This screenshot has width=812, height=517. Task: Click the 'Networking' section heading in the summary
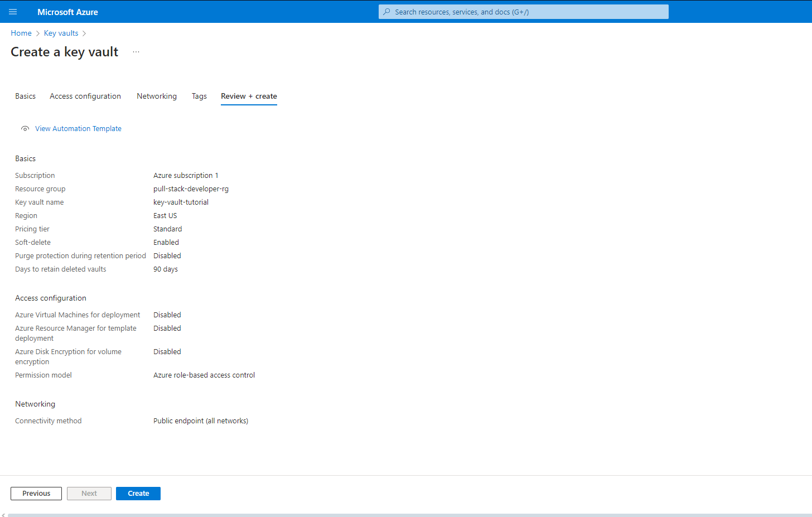point(35,404)
